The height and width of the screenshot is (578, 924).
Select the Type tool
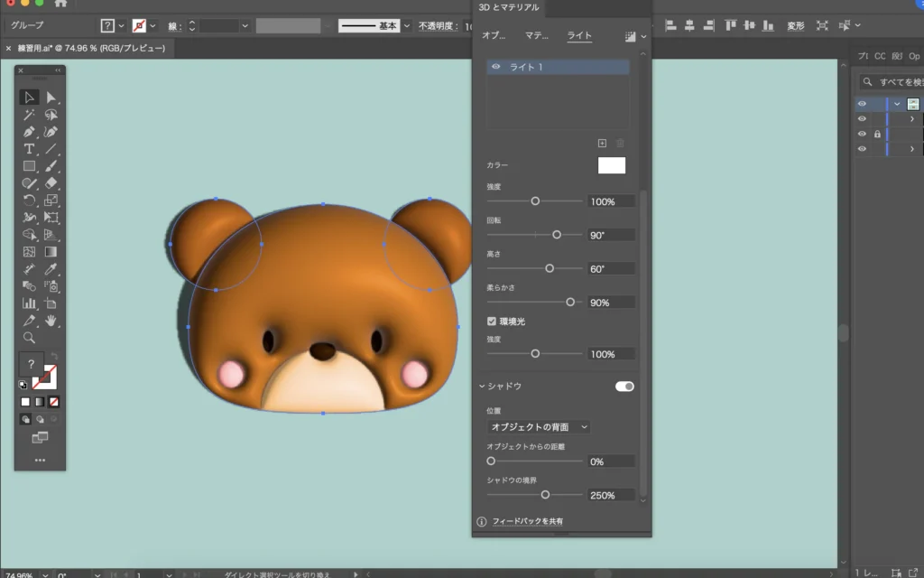point(29,149)
